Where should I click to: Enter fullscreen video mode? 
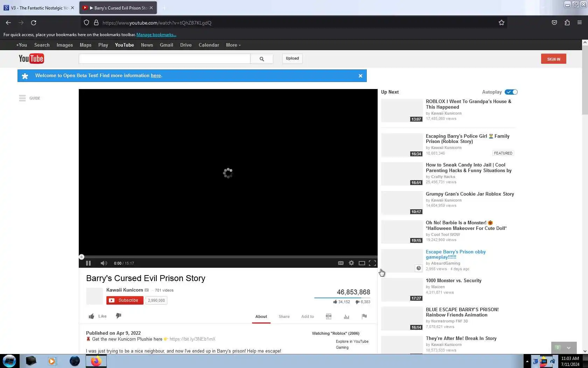tap(372, 263)
